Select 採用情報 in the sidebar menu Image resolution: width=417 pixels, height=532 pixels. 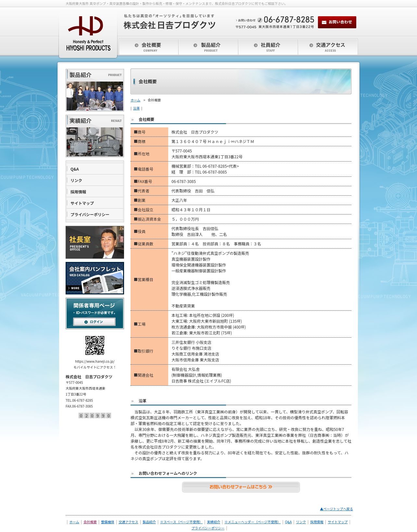tap(95, 192)
